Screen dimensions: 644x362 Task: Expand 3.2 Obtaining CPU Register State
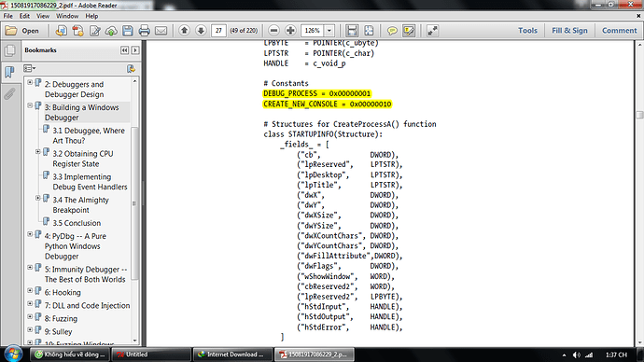coord(37,152)
